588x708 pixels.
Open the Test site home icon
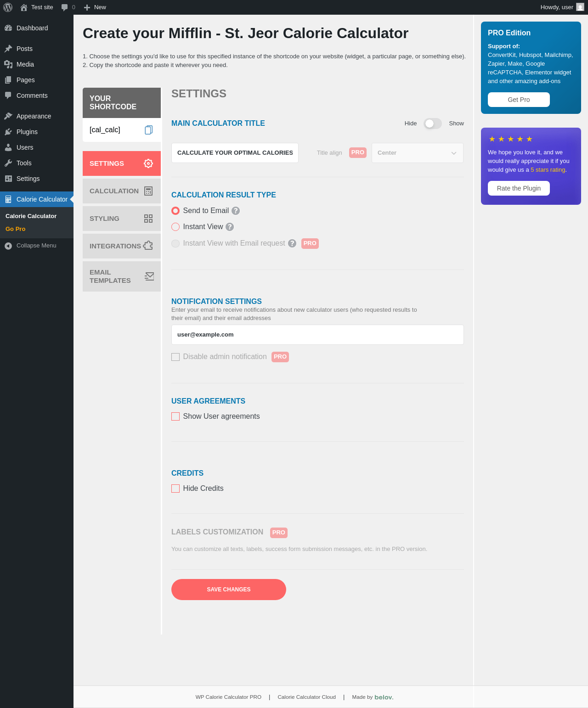tap(24, 7)
